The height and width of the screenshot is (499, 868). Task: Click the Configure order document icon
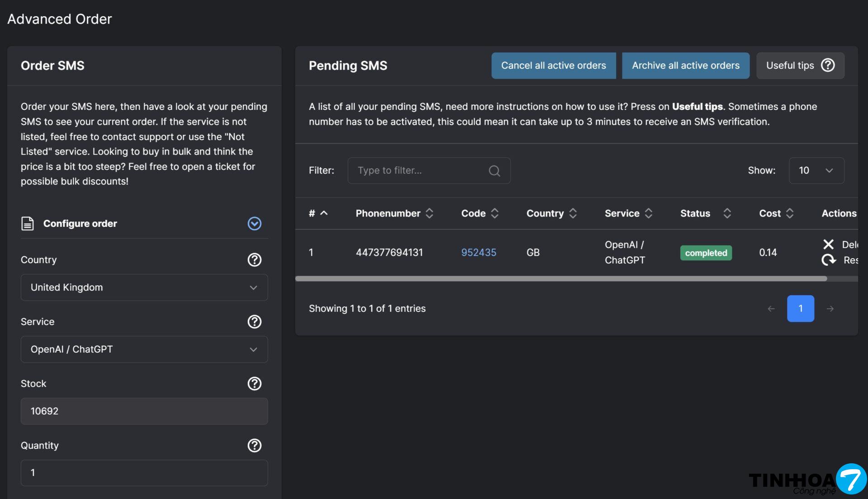tap(28, 224)
